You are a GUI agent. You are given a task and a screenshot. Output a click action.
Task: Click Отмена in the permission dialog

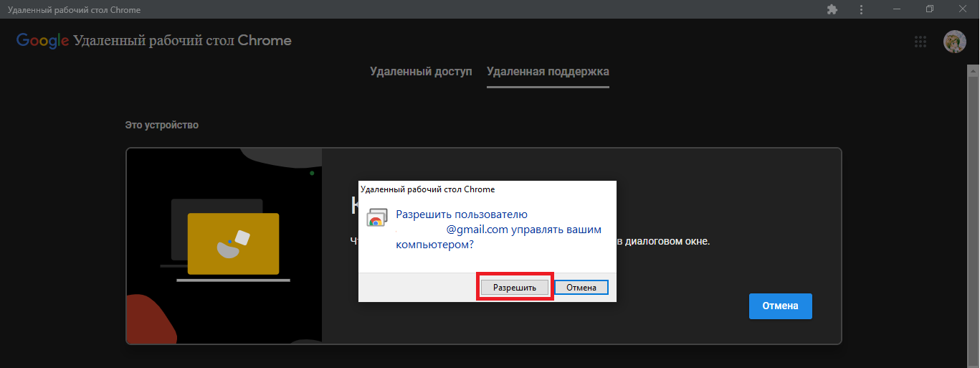[x=581, y=288]
